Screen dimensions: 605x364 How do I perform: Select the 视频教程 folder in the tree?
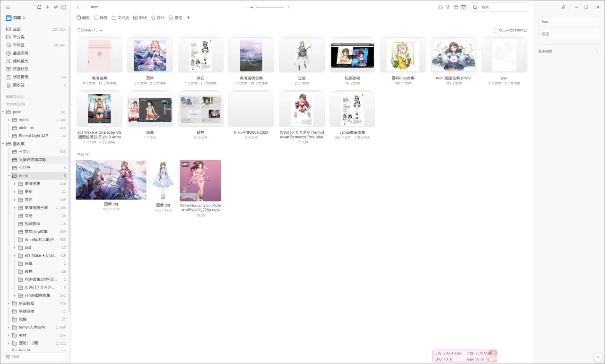pos(42,224)
